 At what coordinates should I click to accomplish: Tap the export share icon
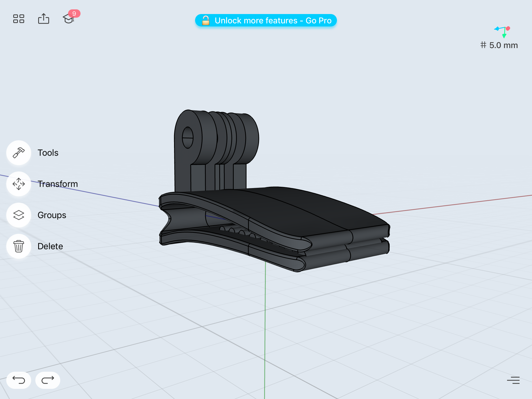click(43, 19)
